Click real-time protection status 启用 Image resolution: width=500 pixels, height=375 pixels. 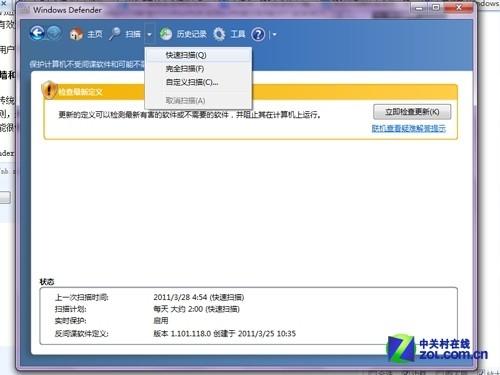click(161, 321)
